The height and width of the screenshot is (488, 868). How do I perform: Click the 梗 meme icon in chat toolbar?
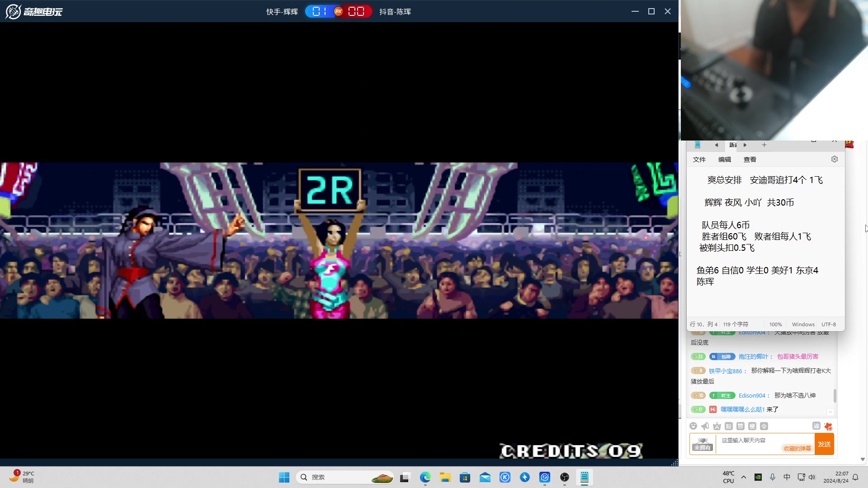[x=752, y=426]
